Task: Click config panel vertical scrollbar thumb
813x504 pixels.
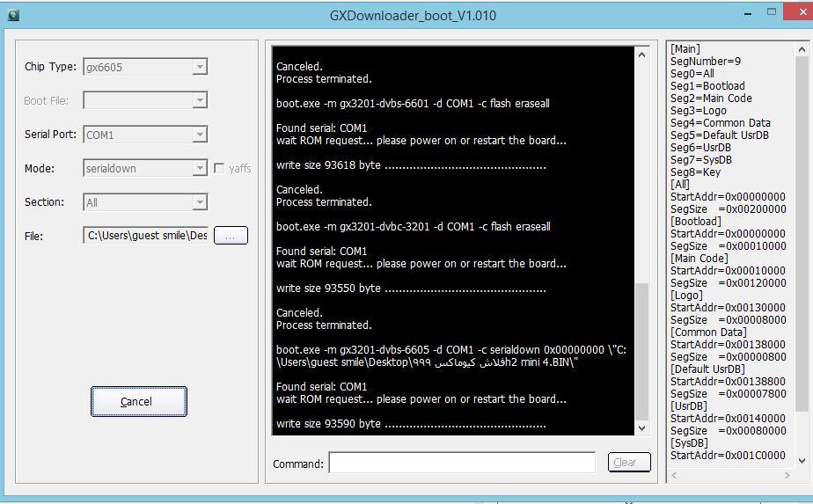Action: (x=802, y=233)
